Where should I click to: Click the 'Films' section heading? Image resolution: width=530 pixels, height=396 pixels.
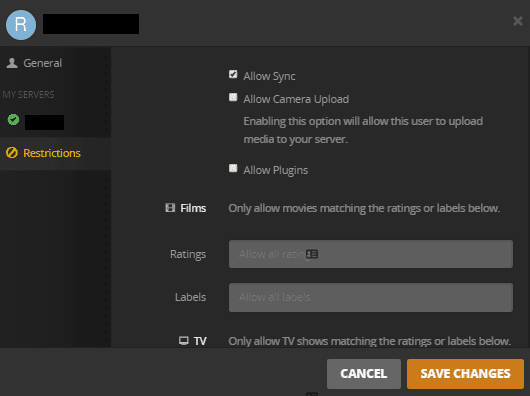193,208
